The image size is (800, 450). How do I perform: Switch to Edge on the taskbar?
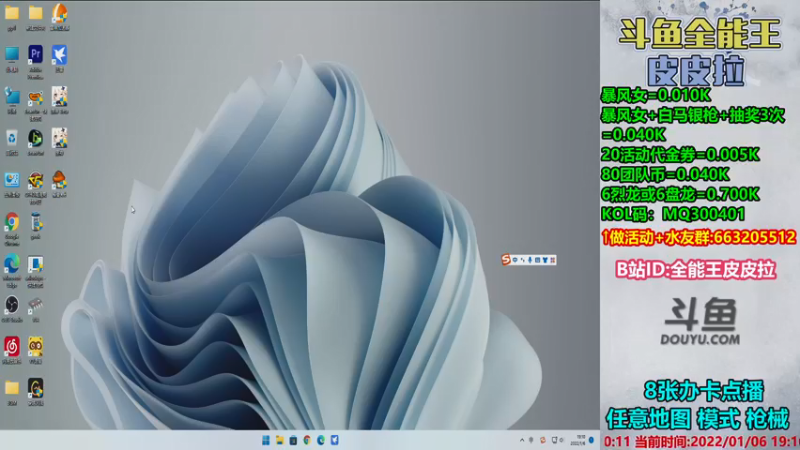tap(321, 440)
